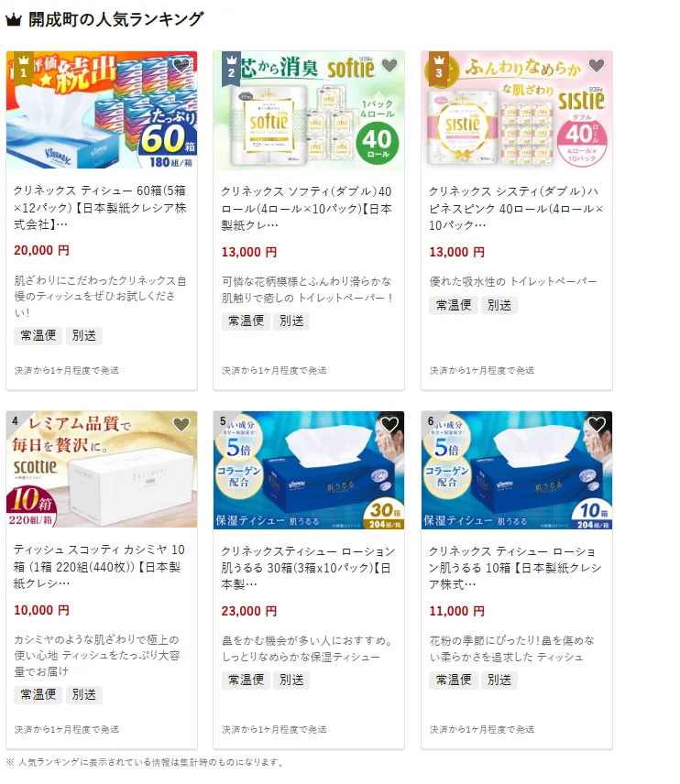Favorite the Kleenex 60-box tissue item
The height and width of the screenshot is (784, 680).
[x=181, y=66]
